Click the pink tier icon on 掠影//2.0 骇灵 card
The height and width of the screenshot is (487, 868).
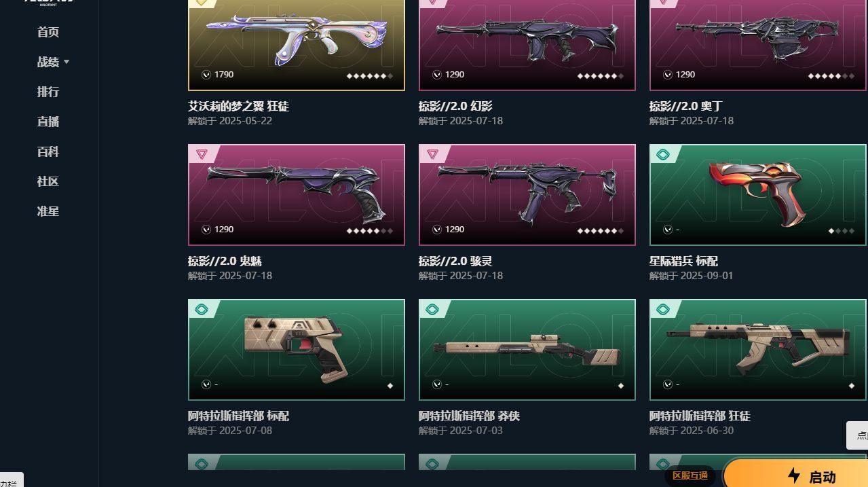(432, 155)
